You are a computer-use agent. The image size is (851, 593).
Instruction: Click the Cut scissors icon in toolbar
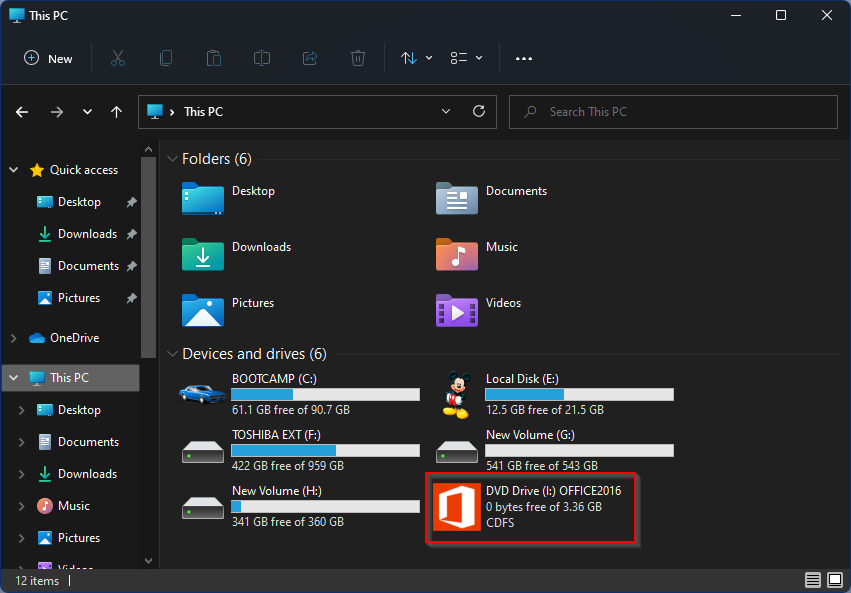[118, 58]
